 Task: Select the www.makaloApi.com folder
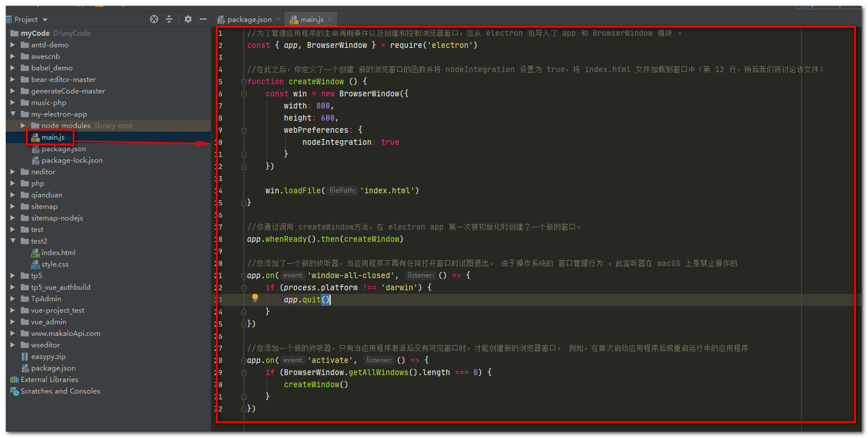[x=66, y=334]
